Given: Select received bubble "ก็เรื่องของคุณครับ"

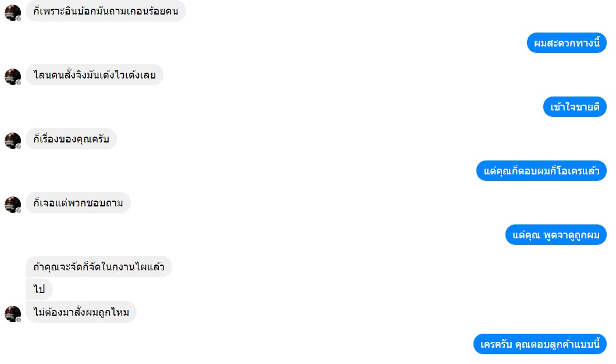Looking at the screenshot, I should [x=71, y=138].
